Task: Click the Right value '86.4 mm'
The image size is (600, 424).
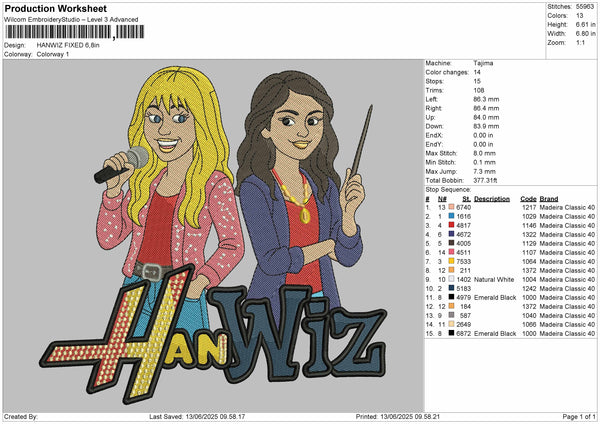Action: point(486,108)
